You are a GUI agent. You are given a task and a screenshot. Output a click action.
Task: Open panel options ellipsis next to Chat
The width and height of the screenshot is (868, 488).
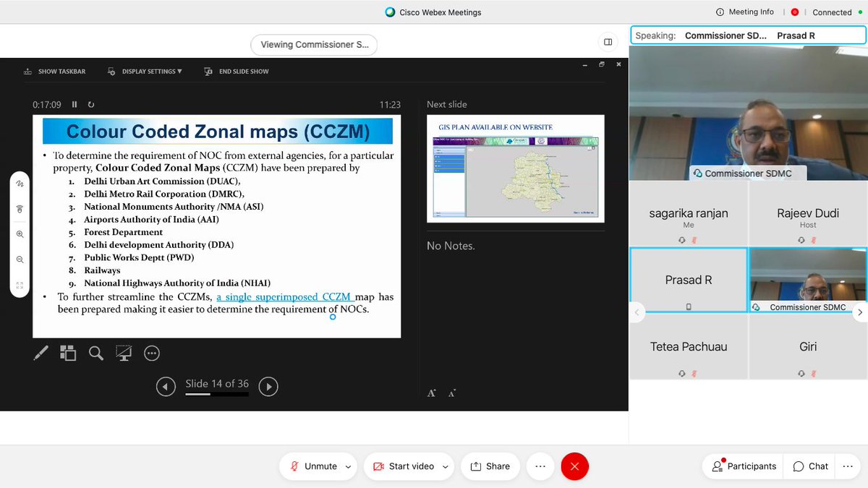848,466
